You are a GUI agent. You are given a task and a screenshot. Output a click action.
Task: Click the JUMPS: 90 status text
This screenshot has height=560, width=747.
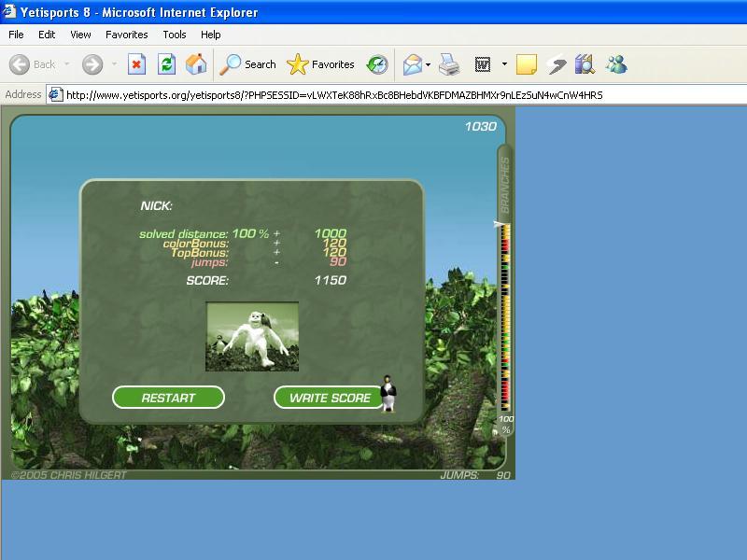[x=475, y=475]
